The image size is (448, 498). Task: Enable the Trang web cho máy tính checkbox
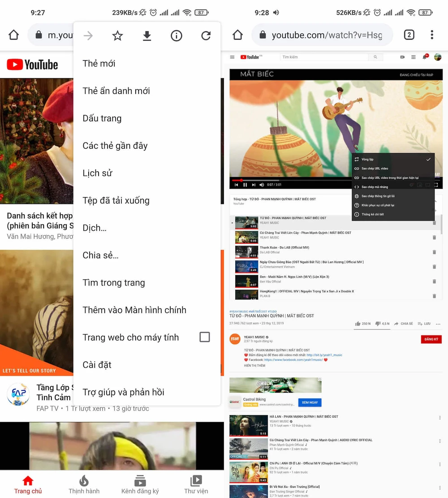click(205, 337)
